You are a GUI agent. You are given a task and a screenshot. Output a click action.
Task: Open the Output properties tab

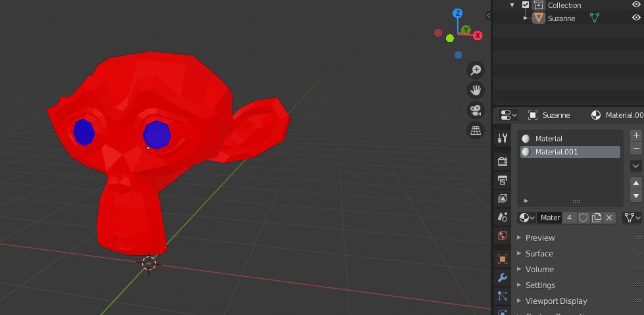pyautogui.click(x=503, y=180)
